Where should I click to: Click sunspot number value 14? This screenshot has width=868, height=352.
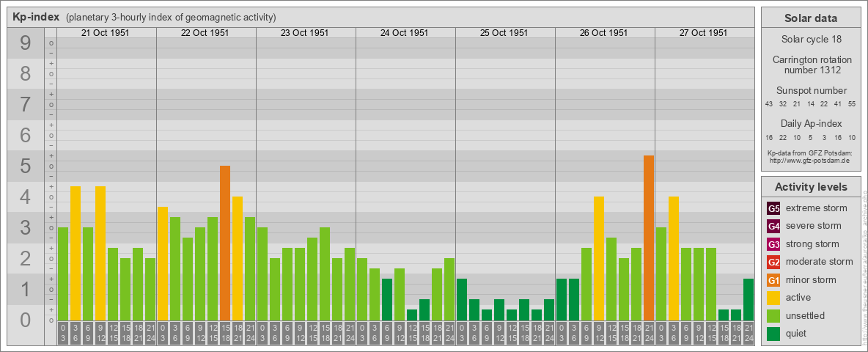pyautogui.click(x=810, y=104)
